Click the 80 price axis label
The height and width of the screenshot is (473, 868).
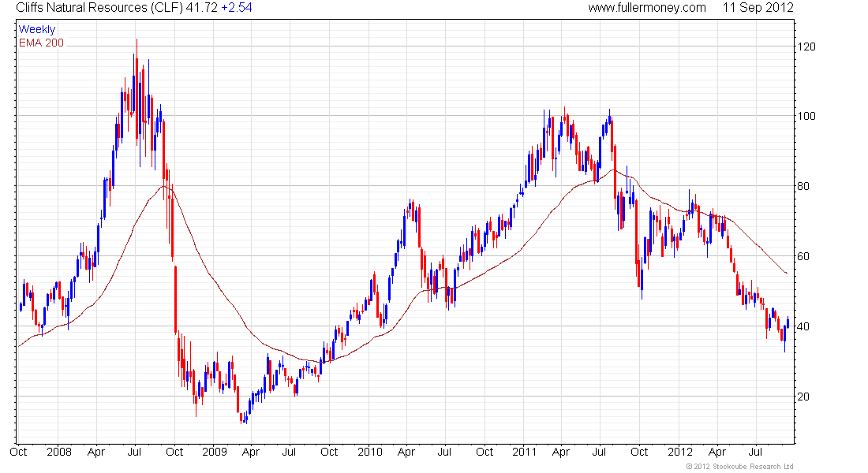pos(803,186)
